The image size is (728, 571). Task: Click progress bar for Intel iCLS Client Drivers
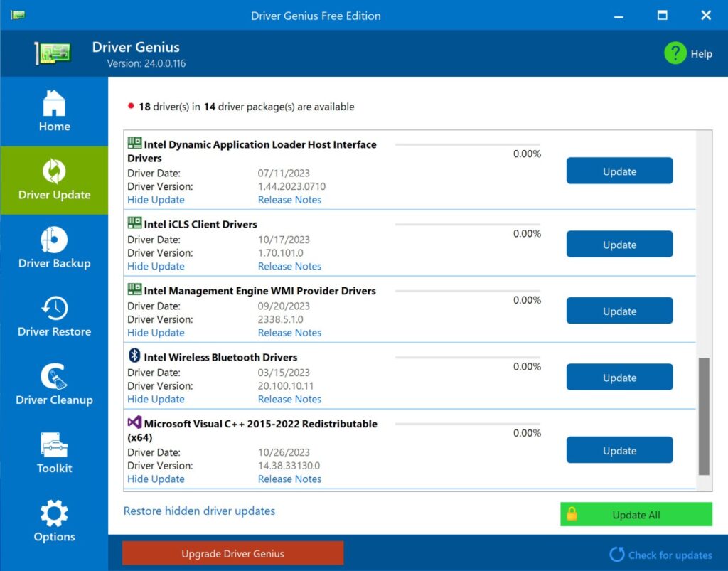(x=468, y=224)
